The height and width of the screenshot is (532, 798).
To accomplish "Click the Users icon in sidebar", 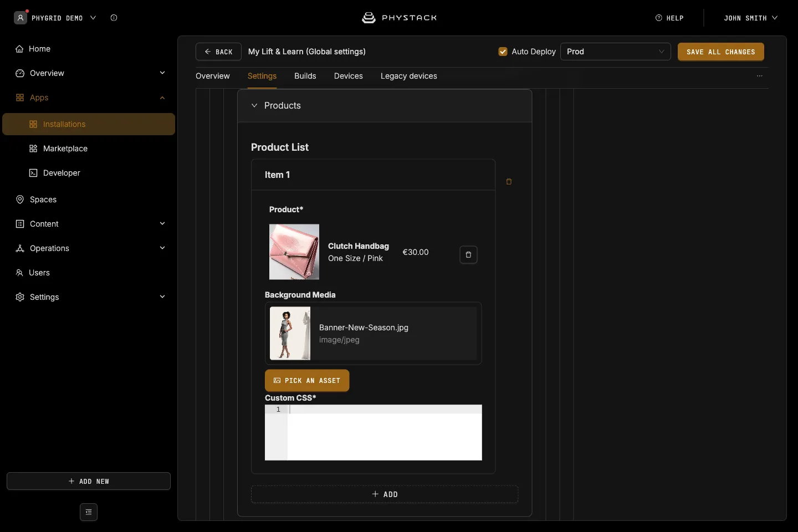I will click(x=19, y=273).
